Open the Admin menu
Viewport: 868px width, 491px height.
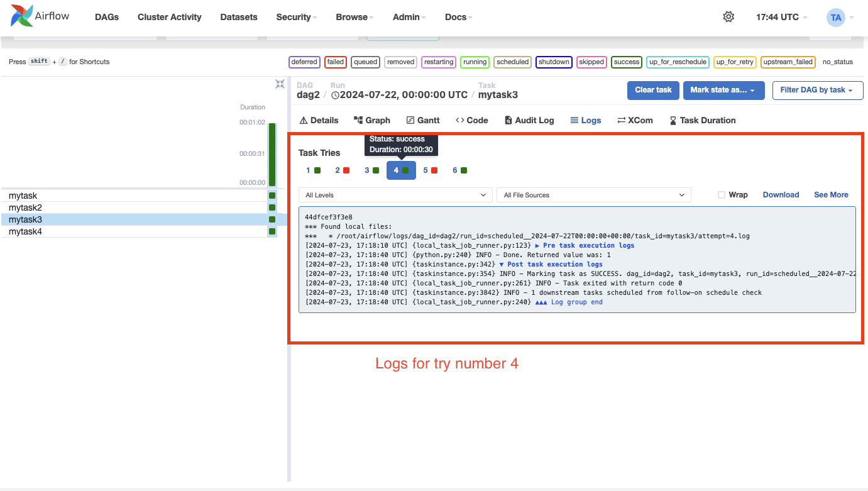(x=406, y=17)
